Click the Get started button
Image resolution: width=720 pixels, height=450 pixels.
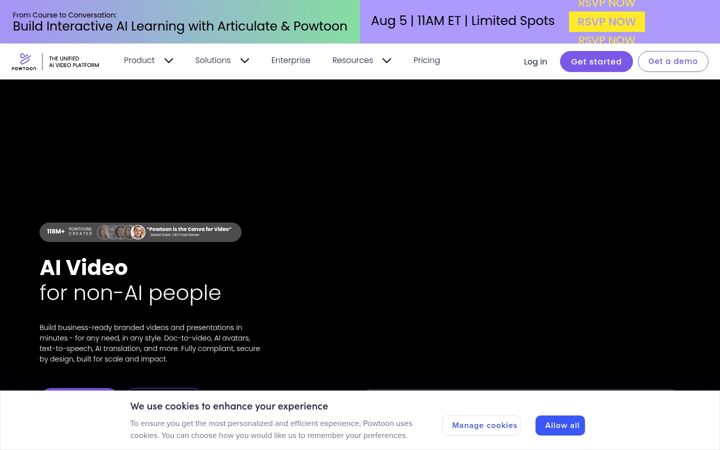(x=596, y=62)
